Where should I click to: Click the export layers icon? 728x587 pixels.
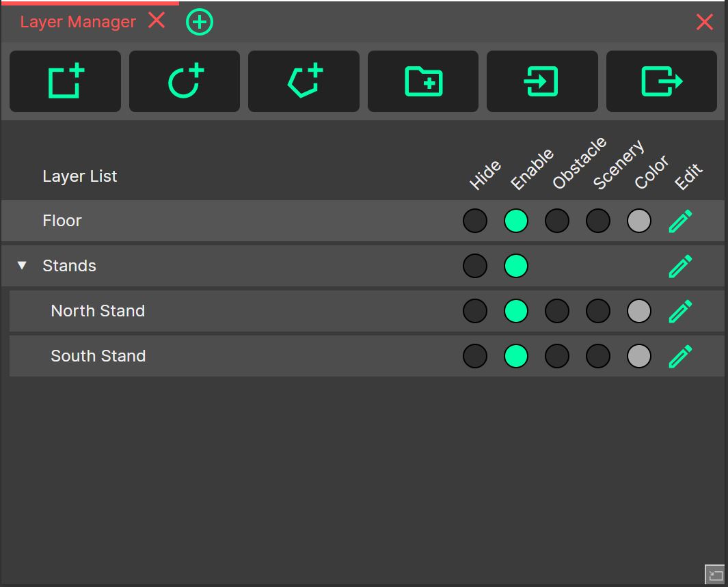coord(661,81)
